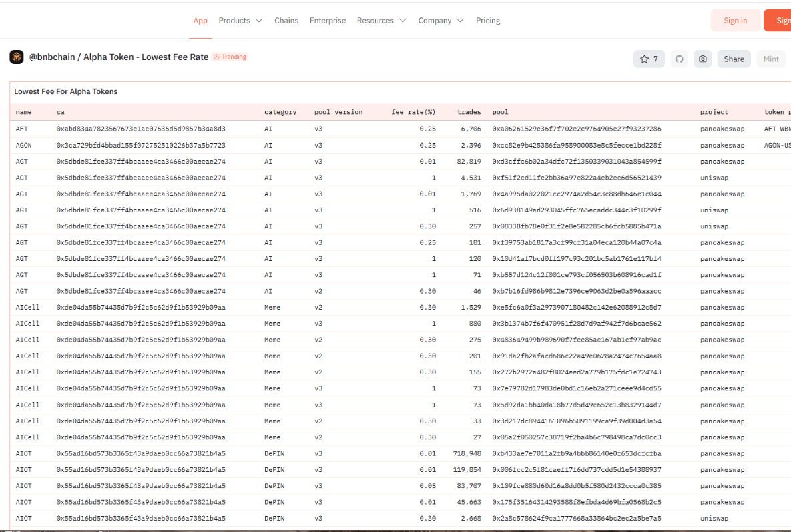791x532 pixels.
Task: Click the camera screenshot icon
Action: click(703, 59)
